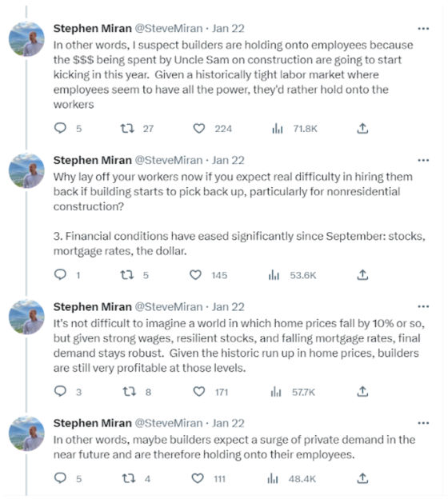Open more options on first tweet

coord(423,29)
